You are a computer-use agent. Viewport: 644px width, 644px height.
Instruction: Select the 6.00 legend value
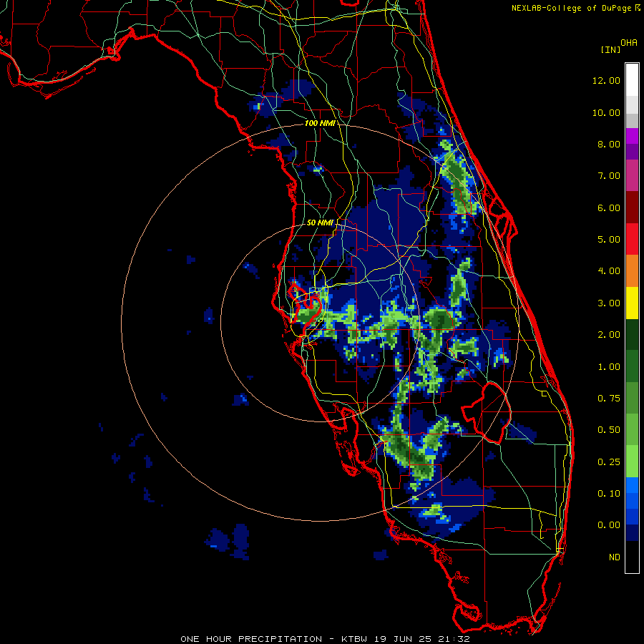point(609,208)
